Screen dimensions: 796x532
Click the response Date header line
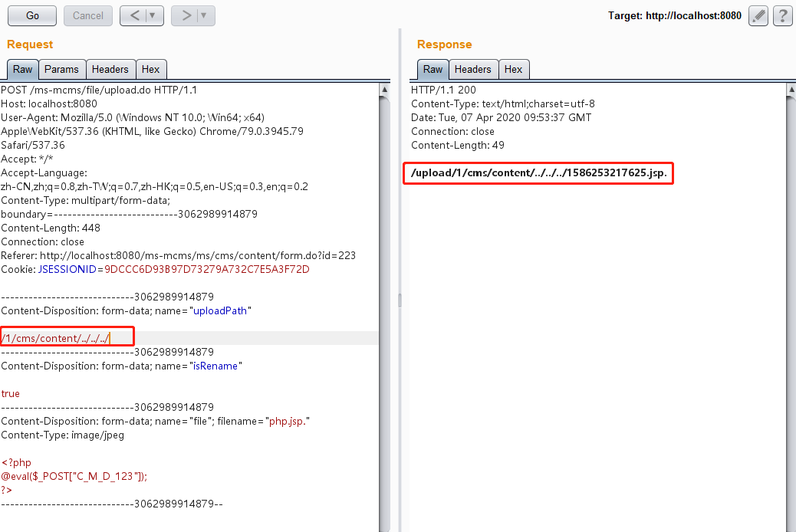pos(501,117)
